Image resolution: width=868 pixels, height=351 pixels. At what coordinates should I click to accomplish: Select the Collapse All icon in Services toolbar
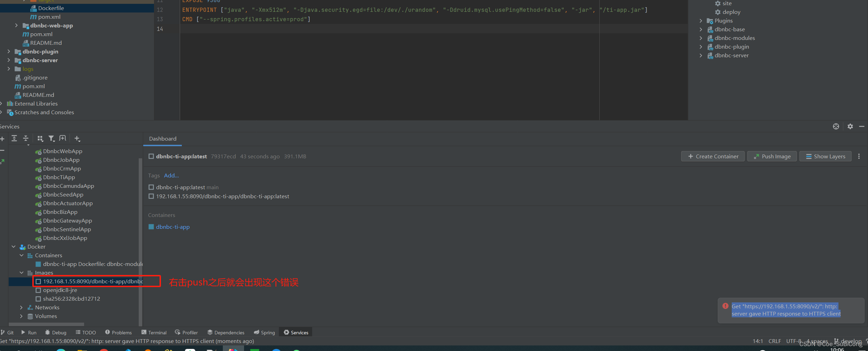[x=26, y=138]
